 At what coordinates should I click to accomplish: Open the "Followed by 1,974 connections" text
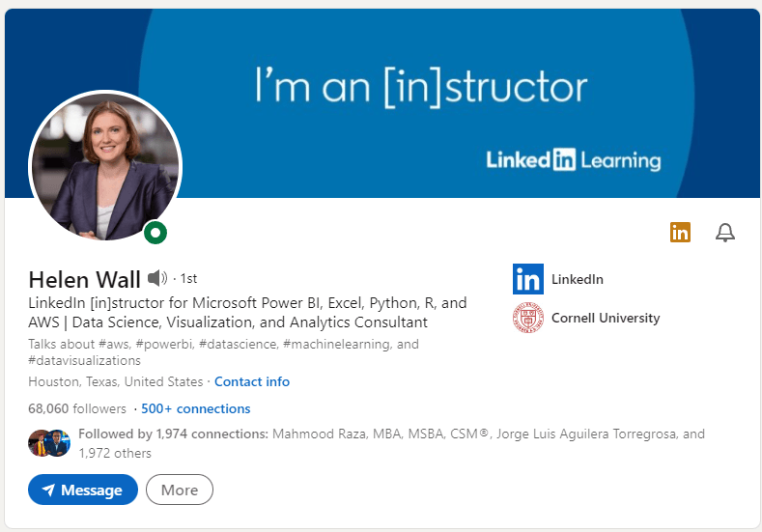173,434
